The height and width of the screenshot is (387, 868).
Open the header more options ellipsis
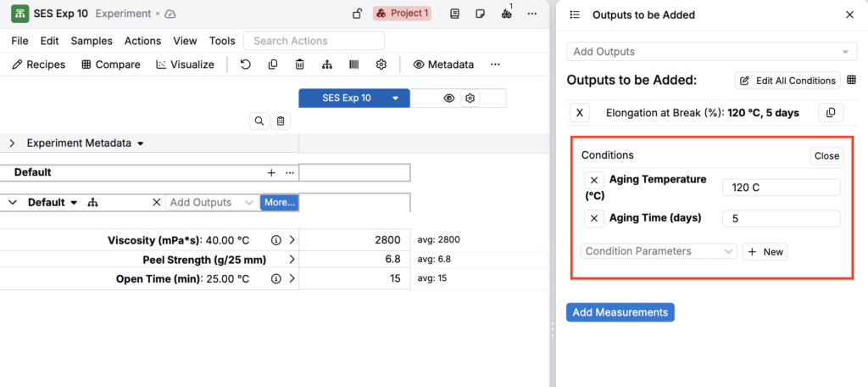532,14
